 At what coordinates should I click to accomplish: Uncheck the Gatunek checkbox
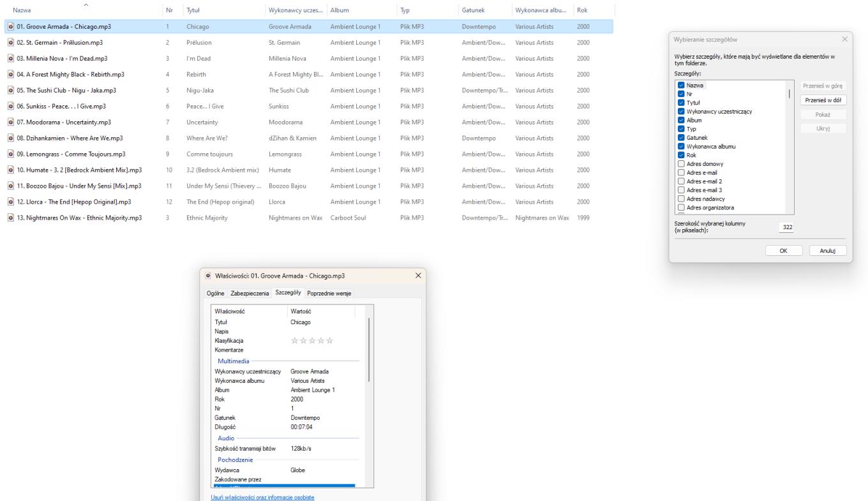click(681, 137)
